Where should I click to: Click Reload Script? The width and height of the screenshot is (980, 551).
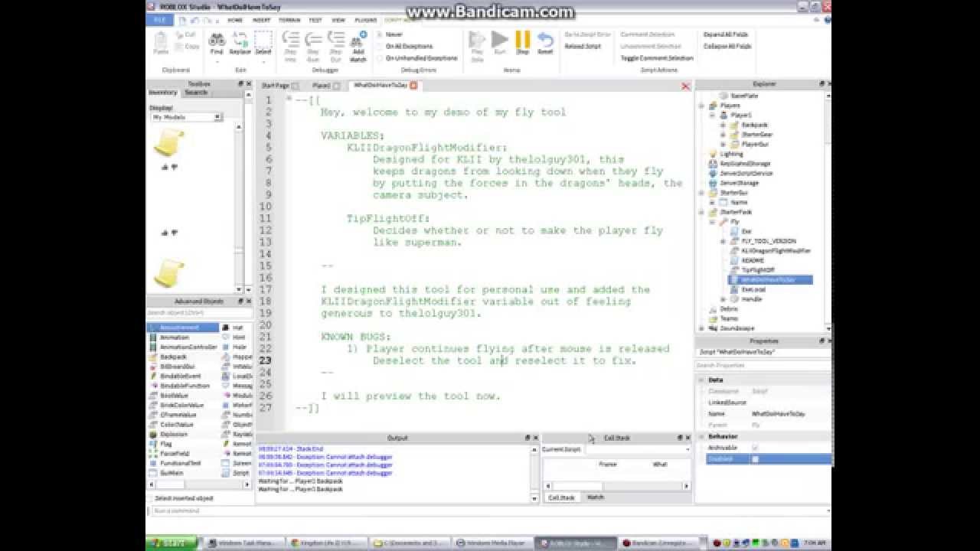[x=583, y=46]
